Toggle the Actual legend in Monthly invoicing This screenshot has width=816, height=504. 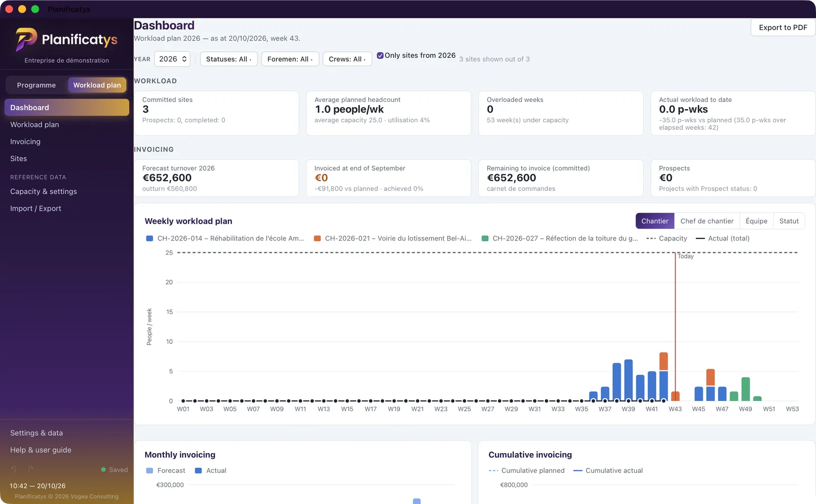pos(211,471)
